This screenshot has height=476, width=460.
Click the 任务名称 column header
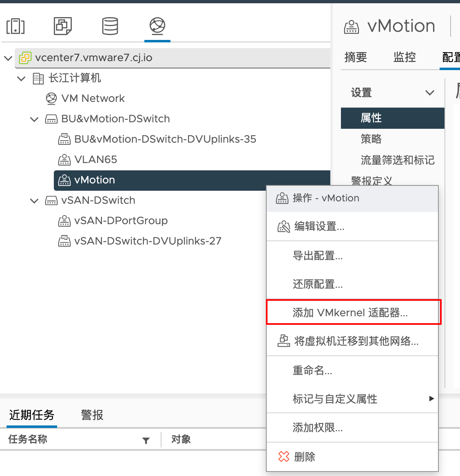tap(28, 439)
